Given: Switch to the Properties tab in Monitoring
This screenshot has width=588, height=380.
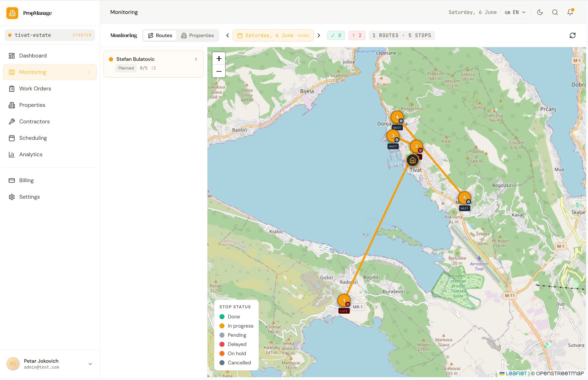Looking at the screenshot, I should click(197, 35).
